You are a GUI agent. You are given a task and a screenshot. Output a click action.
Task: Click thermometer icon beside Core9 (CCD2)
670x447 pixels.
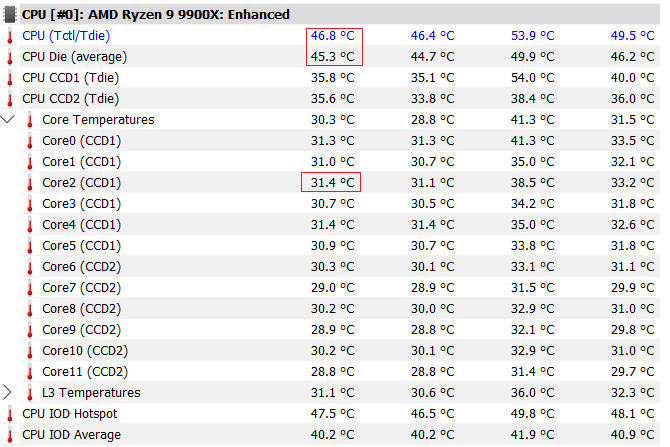point(30,329)
